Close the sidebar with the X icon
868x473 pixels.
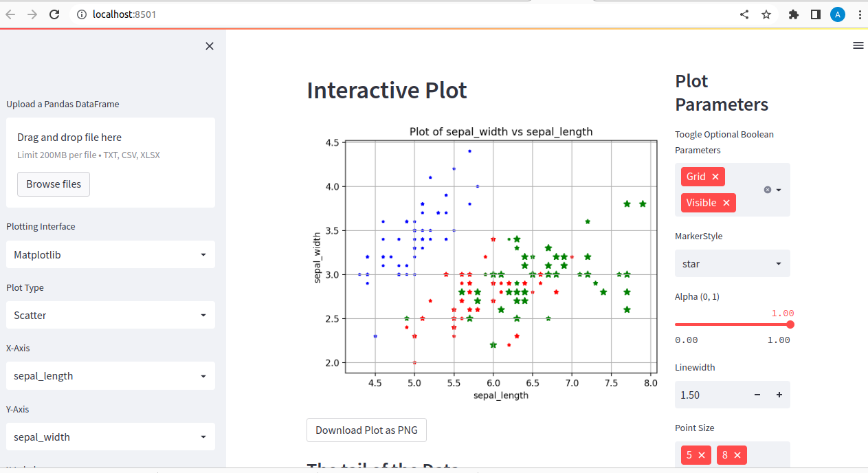point(209,45)
